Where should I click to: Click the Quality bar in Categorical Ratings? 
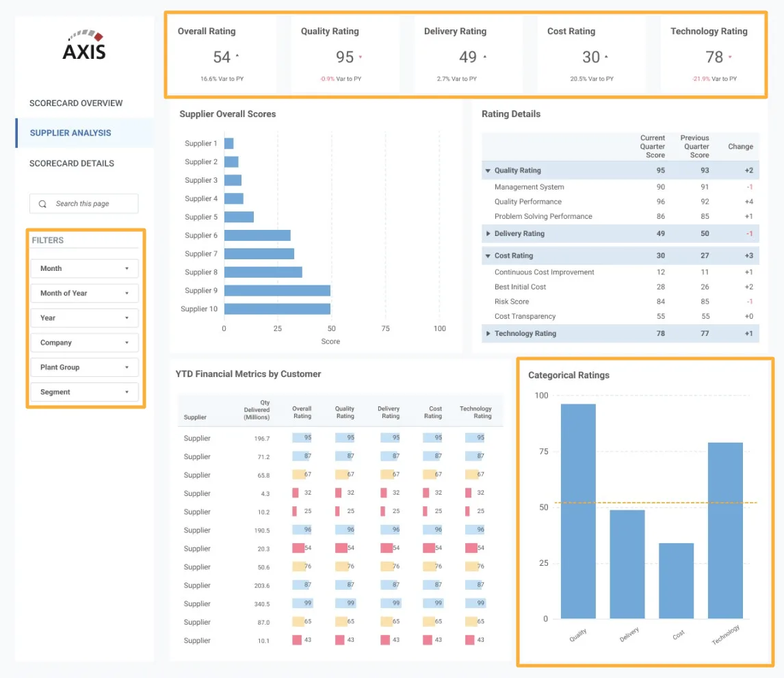(x=578, y=511)
